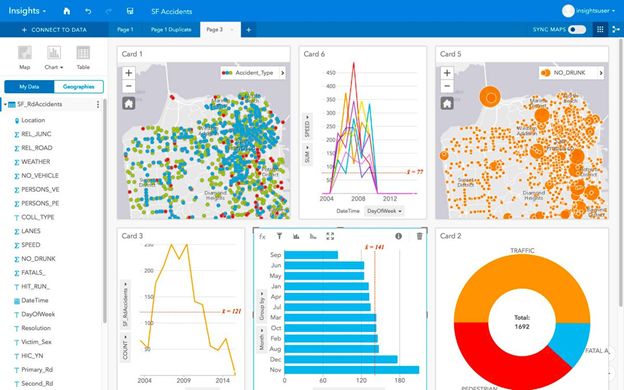The height and width of the screenshot is (390, 624).
Task: Open Month axis dropdown on bar chart
Action: click(x=262, y=340)
